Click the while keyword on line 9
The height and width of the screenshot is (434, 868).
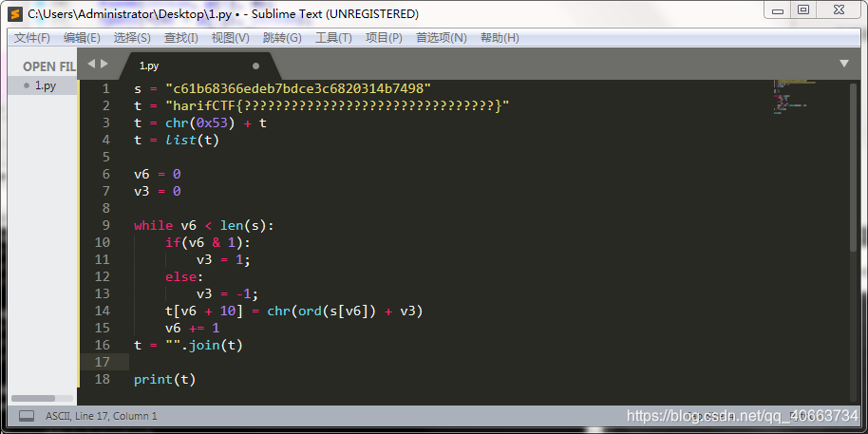tap(153, 225)
